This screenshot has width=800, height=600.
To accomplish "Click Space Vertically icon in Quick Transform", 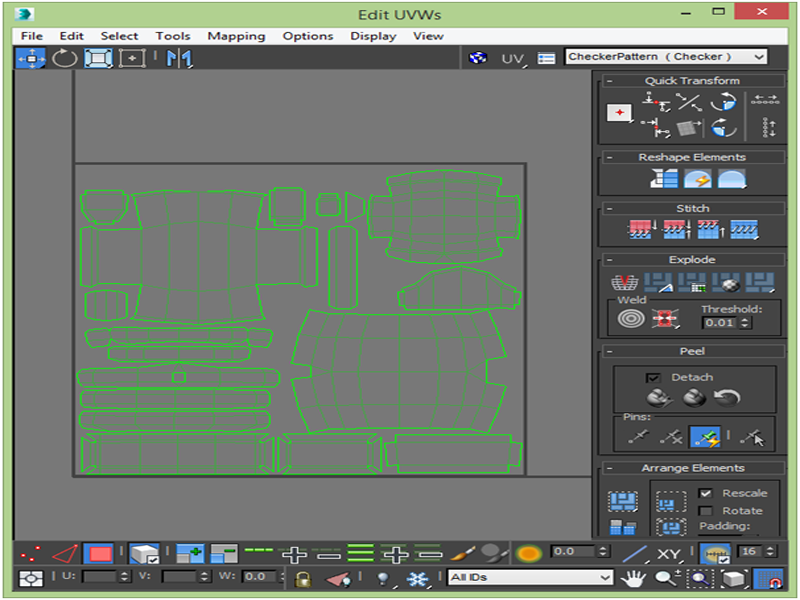I will coord(768,127).
